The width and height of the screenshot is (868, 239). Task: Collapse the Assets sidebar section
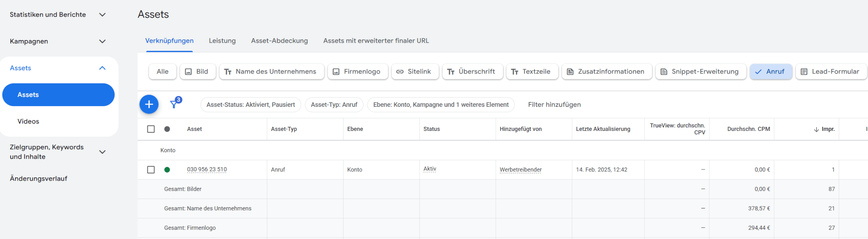tap(102, 68)
